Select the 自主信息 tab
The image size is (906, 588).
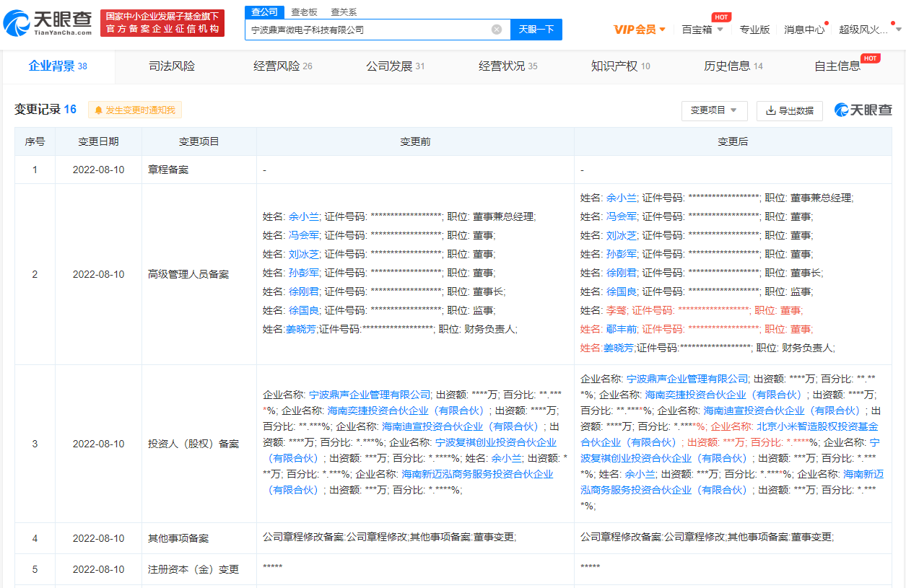coord(837,66)
